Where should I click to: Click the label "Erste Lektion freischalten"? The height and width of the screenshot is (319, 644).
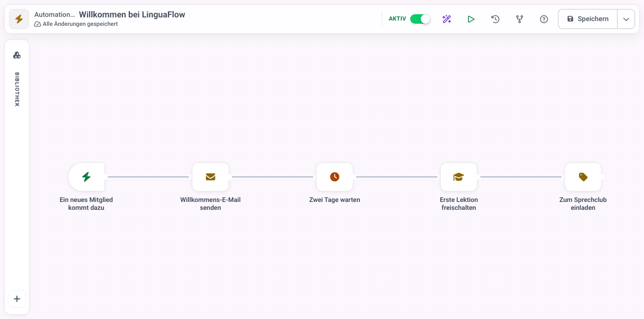(459, 204)
